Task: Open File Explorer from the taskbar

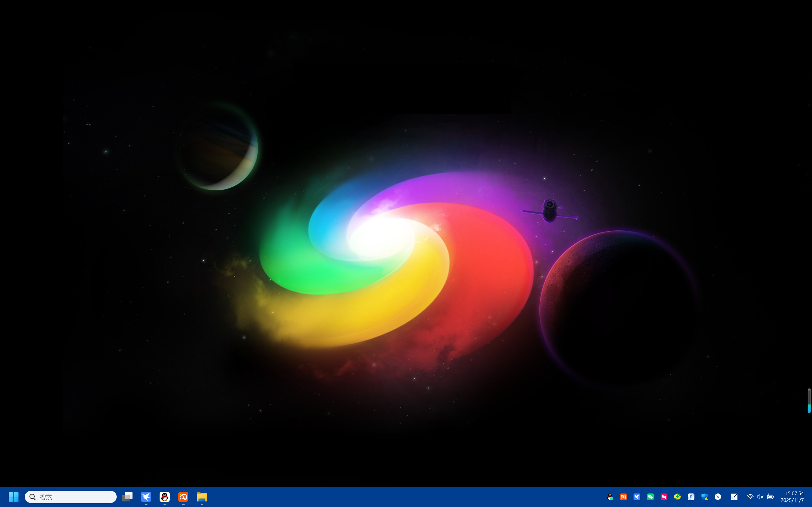Action: (202, 497)
